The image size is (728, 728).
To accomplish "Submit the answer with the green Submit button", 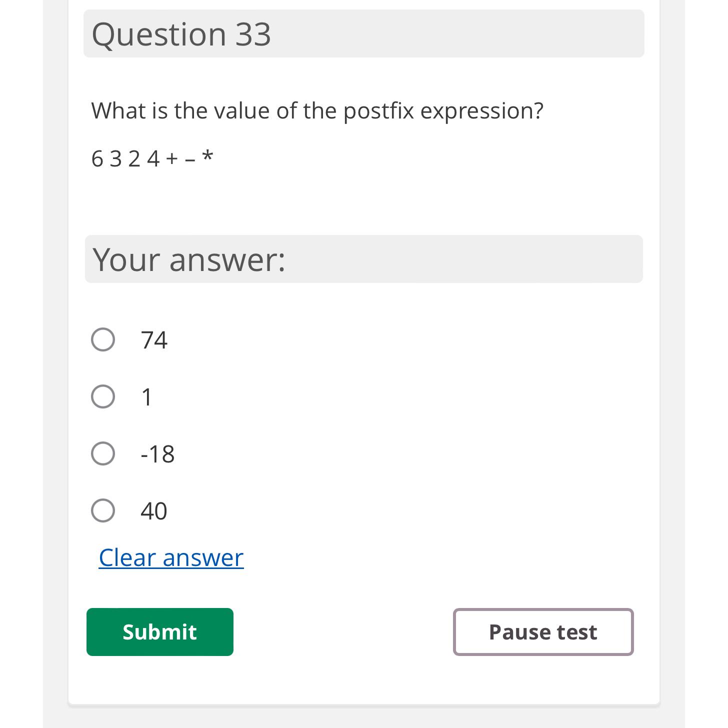I will pyautogui.click(x=160, y=632).
